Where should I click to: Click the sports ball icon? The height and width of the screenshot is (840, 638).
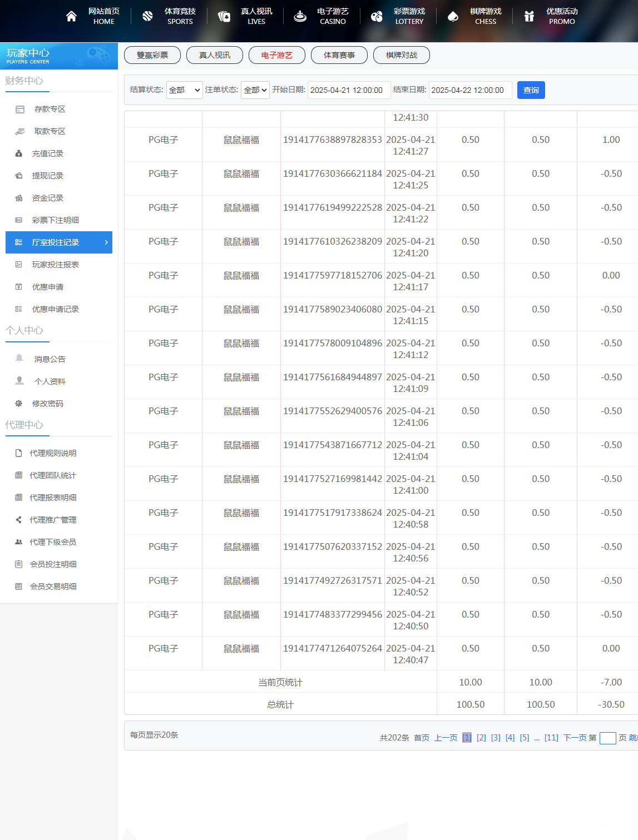click(x=147, y=16)
